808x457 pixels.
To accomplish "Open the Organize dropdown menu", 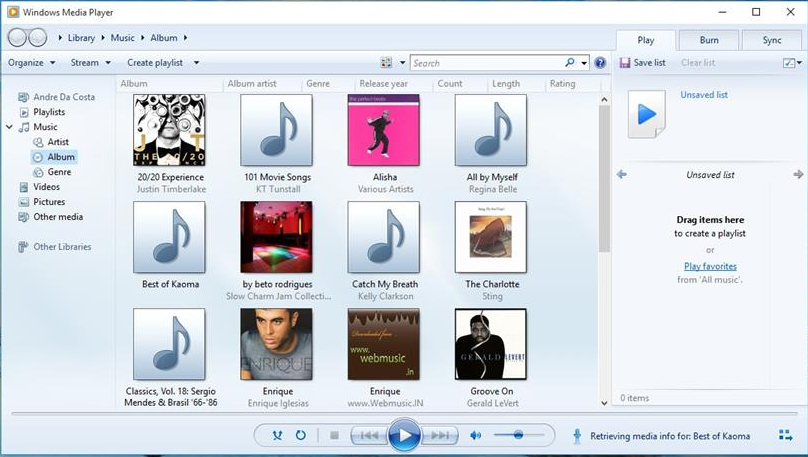I will point(31,62).
